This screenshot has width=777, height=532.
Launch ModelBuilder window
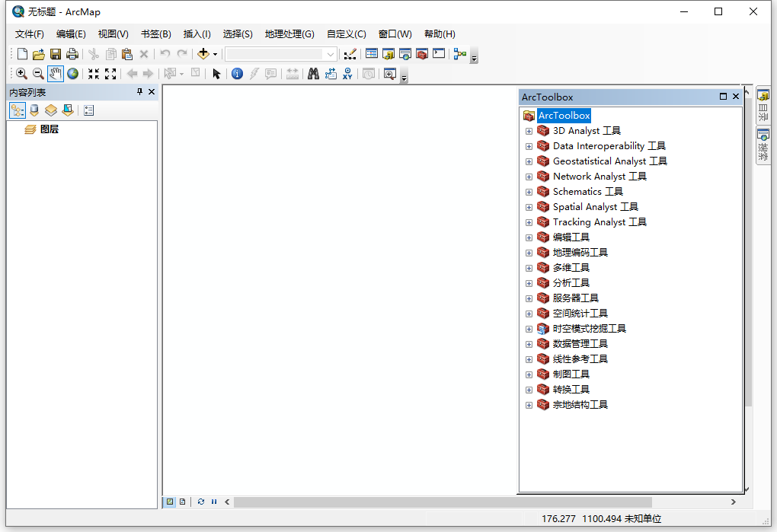[x=460, y=54]
